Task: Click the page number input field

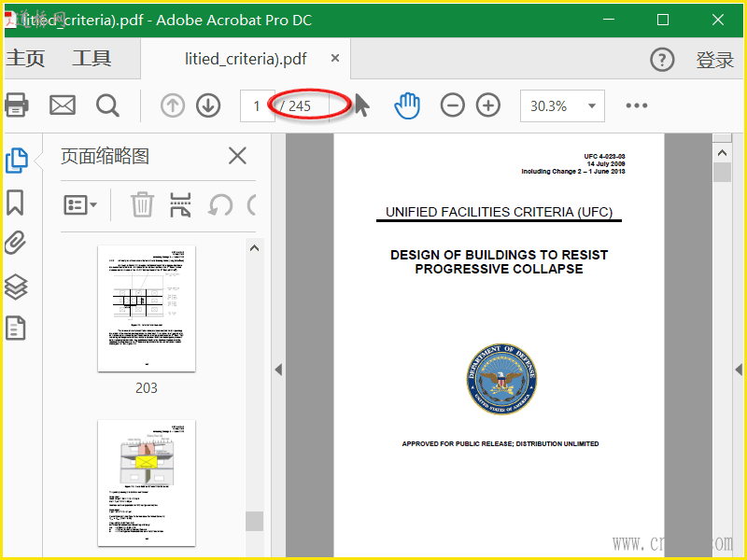Action: 258,105
